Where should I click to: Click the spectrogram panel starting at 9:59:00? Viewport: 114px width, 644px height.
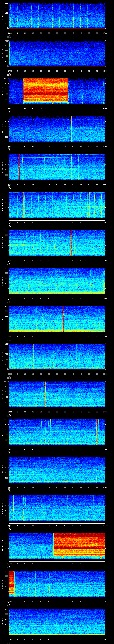coord(57,508)
